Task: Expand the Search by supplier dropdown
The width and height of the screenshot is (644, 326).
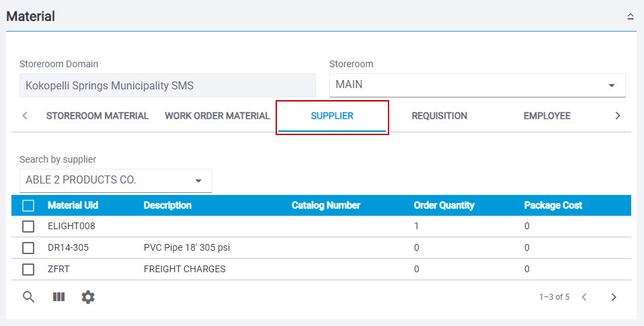Action: 116,180
